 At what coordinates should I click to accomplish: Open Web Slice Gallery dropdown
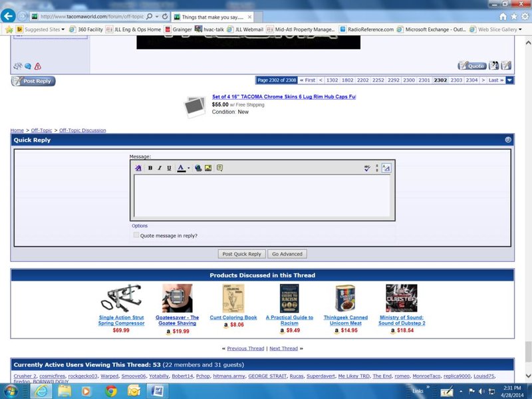coord(495,29)
